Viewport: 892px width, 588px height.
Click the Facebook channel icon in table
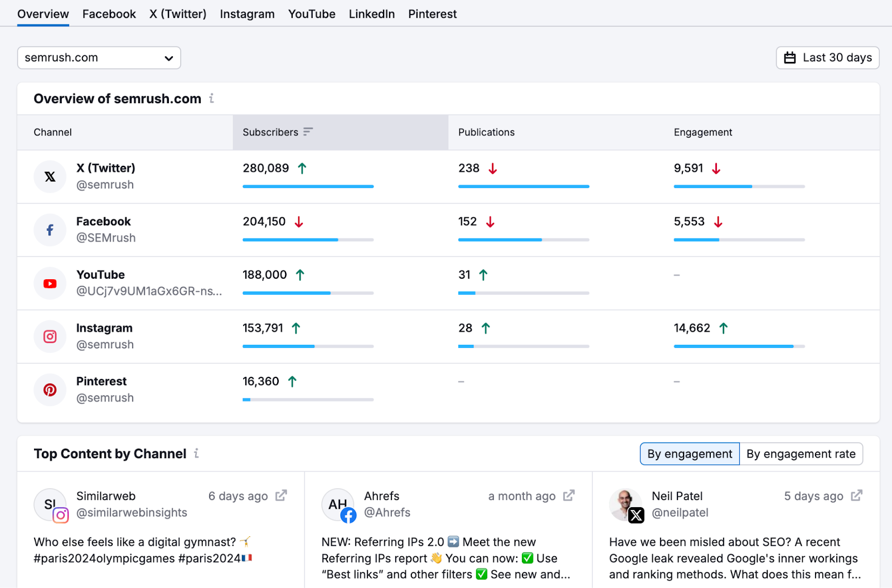pyautogui.click(x=50, y=230)
